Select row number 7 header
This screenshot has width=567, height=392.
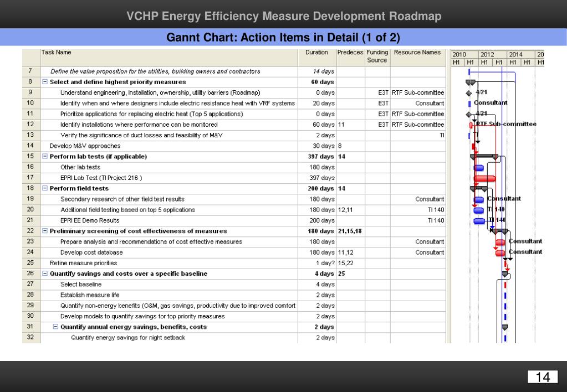[30, 71]
